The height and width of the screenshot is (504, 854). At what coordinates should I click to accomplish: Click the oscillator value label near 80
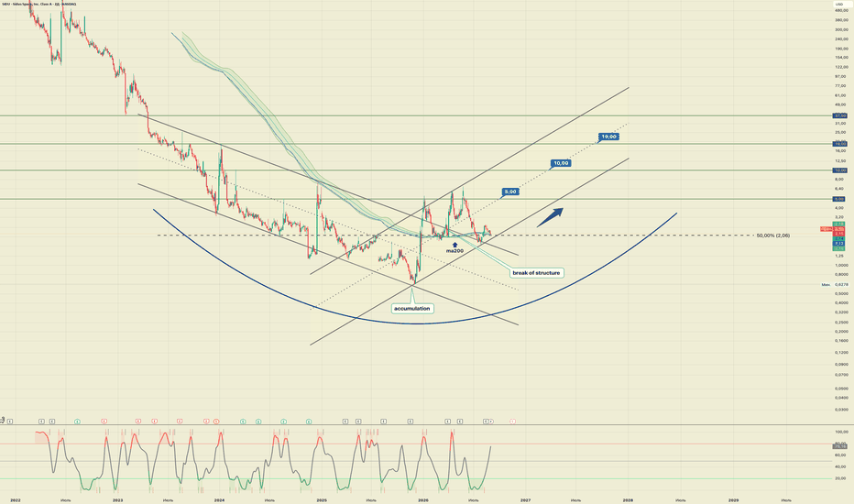840,446
